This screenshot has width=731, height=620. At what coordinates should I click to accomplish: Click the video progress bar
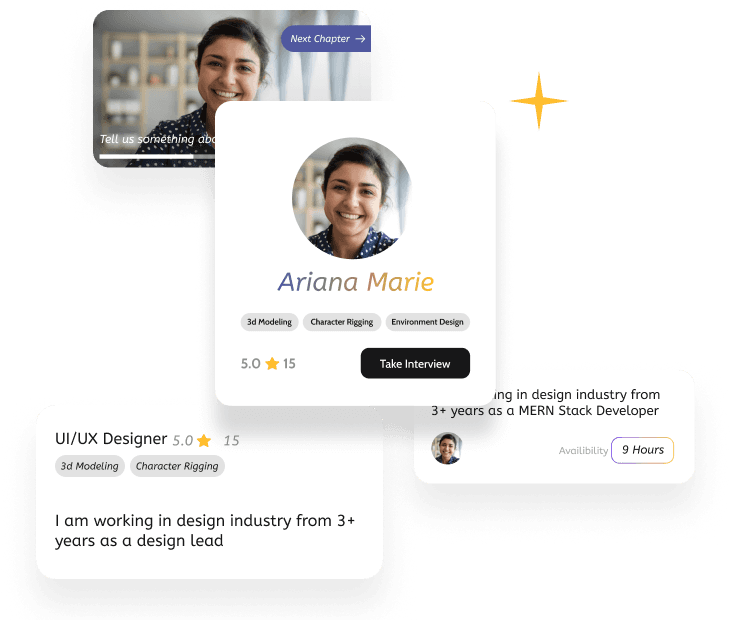click(x=157, y=156)
